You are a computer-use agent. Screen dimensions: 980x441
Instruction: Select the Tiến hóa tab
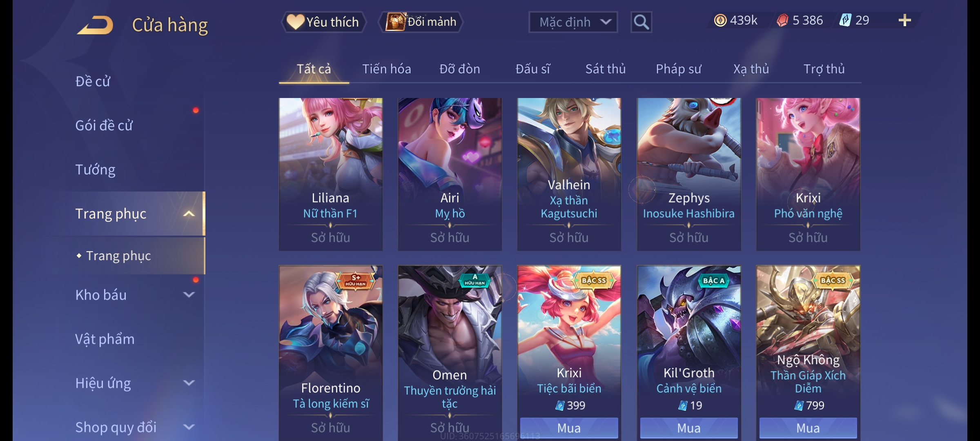pyautogui.click(x=387, y=69)
